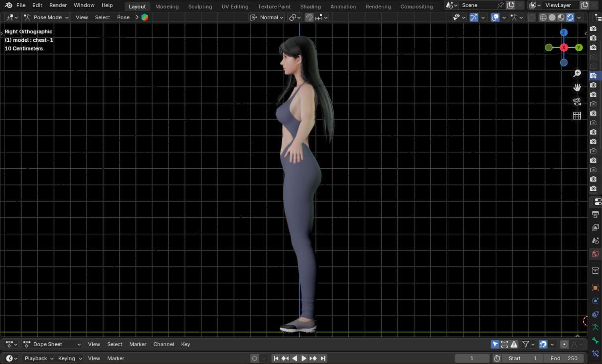602x364 pixels.
Task: Open the File menu
Action: coord(21,5)
